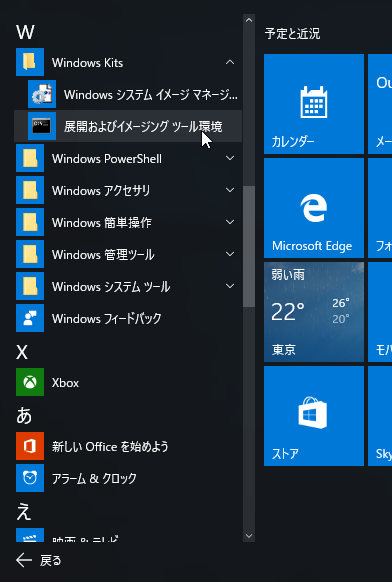This screenshot has height=582, width=392.
Task: Select 展開およびイメージング ツール環境 entry text
Action: point(143,127)
